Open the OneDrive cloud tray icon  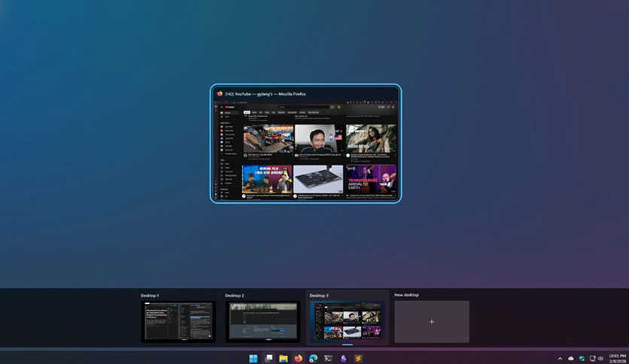[x=571, y=359]
